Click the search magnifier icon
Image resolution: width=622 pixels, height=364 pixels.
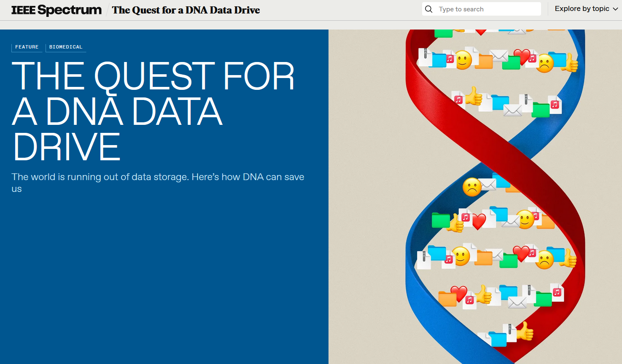pos(429,9)
